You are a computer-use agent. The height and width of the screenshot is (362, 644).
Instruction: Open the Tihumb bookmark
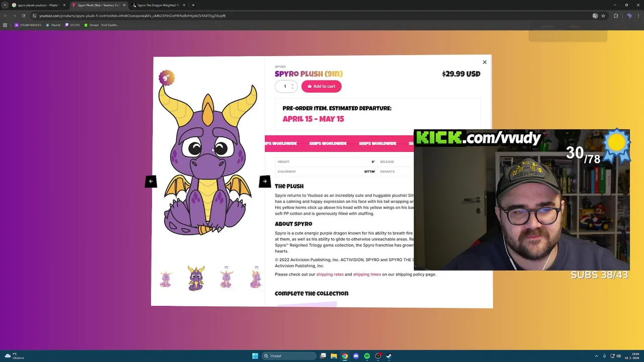coord(53,25)
